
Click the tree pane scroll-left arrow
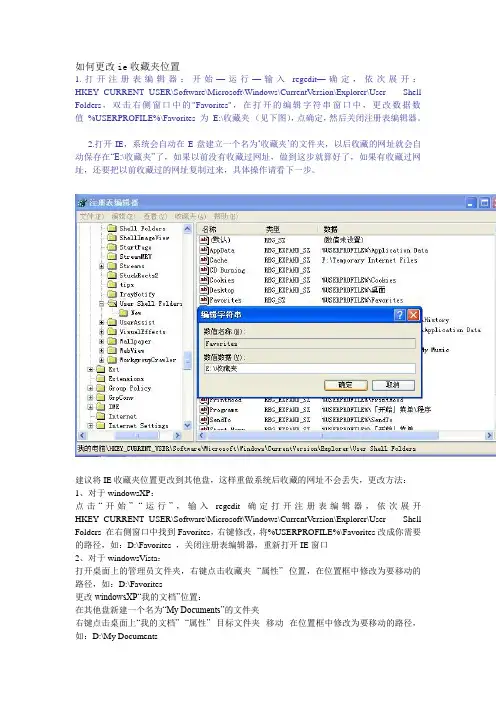coord(82,435)
